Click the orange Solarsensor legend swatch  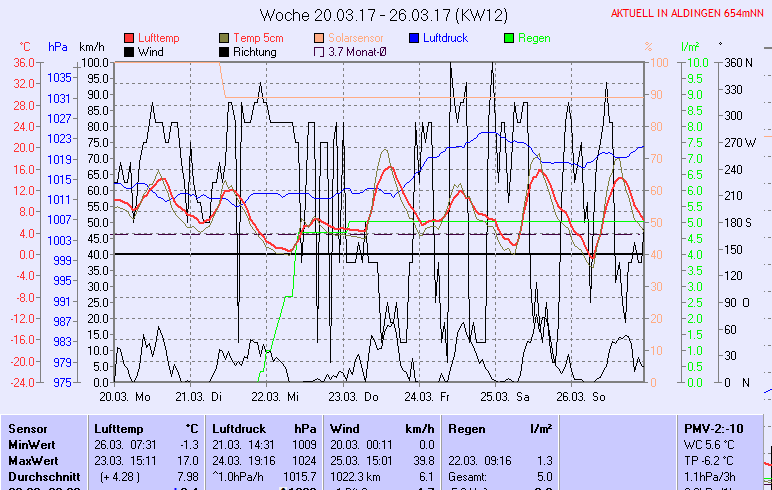click(320, 38)
